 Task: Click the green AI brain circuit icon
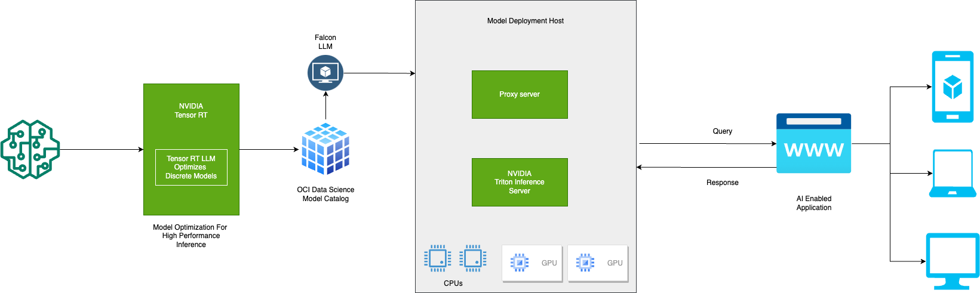click(x=30, y=149)
